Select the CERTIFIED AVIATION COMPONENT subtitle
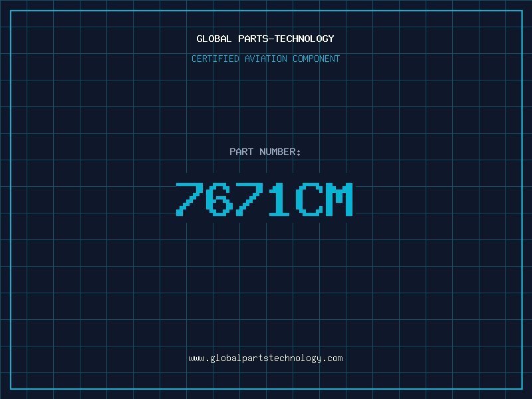532x399 pixels. [265, 59]
